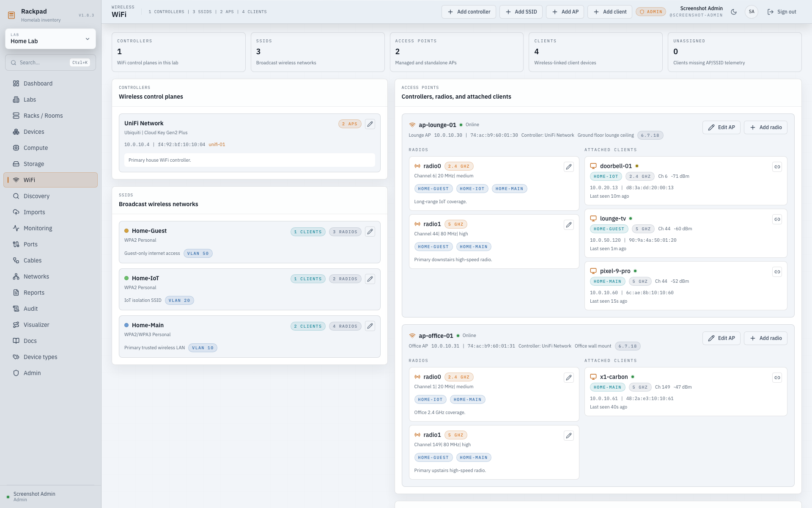Click the VLAN 50 badge
Screen dimensions: 812x508
198,254
